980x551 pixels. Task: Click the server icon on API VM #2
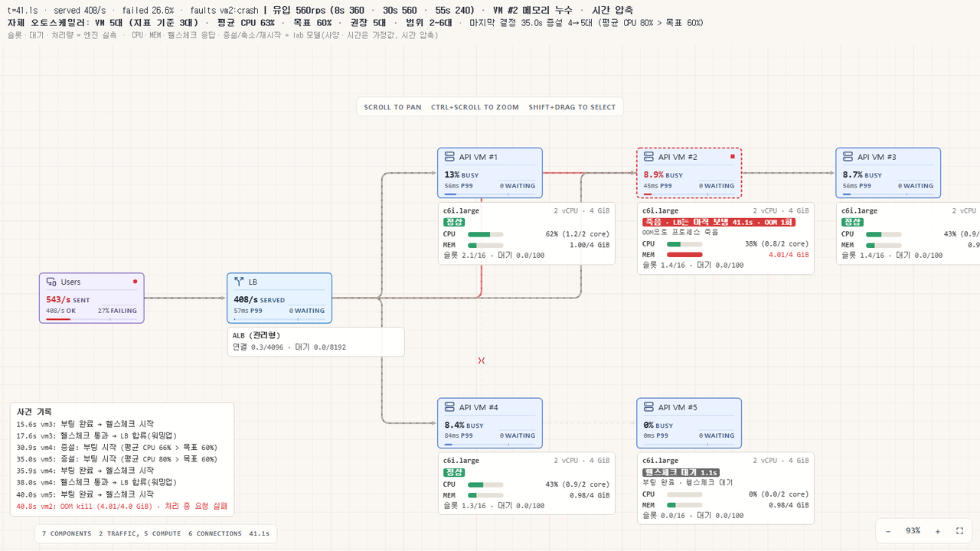(648, 157)
